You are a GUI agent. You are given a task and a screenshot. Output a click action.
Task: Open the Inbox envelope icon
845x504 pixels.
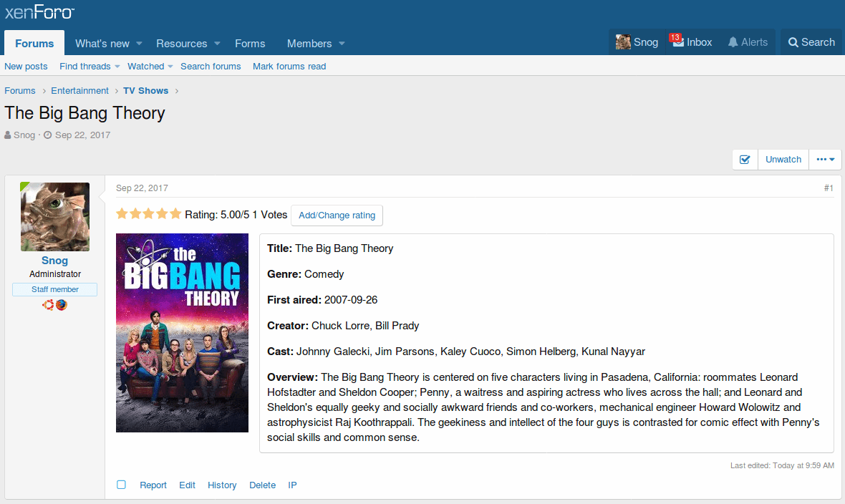[x=677, y=42]
